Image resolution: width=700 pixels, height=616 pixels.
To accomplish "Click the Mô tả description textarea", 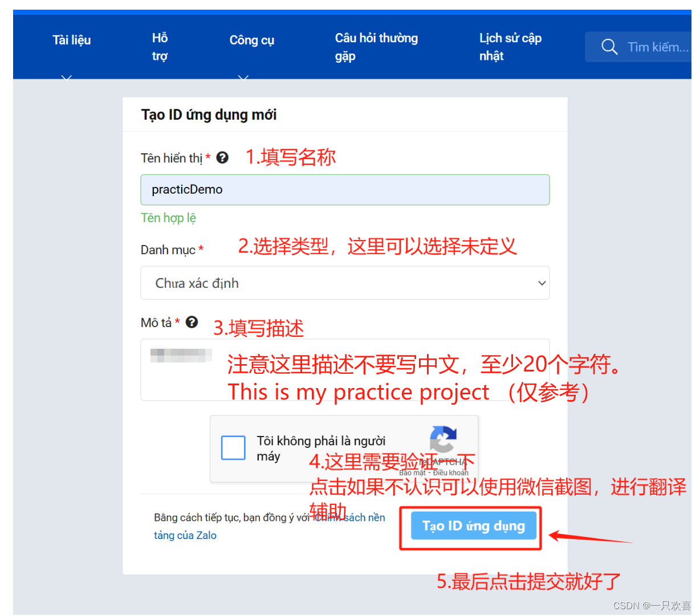I will point(345,370).
